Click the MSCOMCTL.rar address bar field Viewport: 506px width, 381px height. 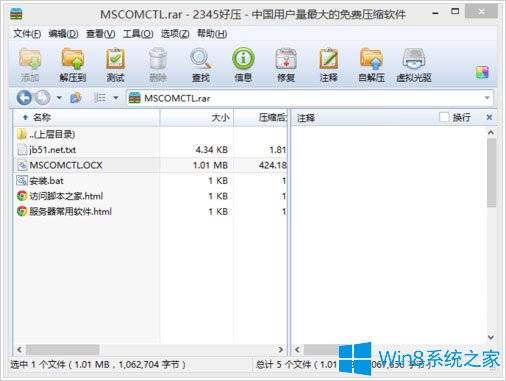click(x=309, y=98)
